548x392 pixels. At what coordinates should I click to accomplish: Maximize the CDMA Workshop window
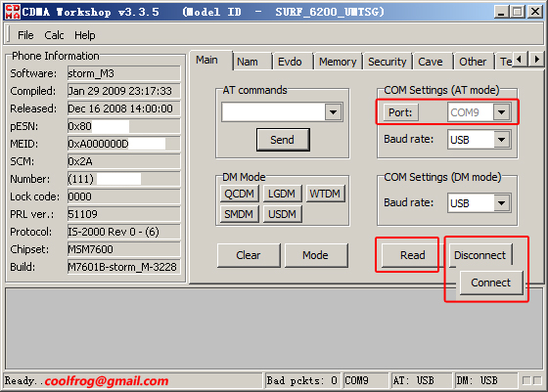pos(518,12)
